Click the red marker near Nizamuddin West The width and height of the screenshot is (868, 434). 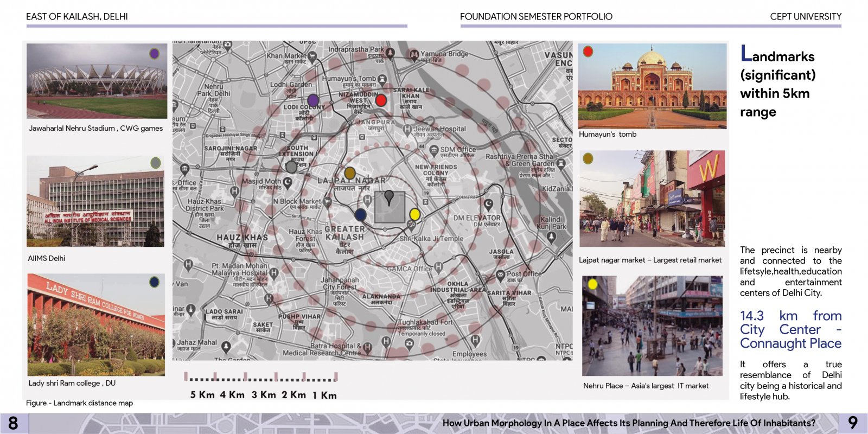click(x=381, y=100)
